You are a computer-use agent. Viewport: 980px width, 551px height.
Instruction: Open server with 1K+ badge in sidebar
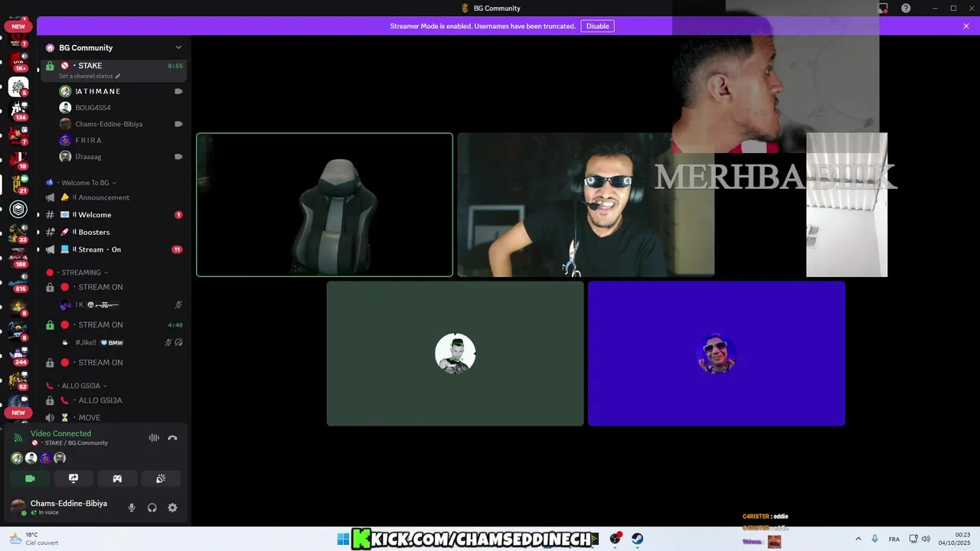[x=18, y=62]
